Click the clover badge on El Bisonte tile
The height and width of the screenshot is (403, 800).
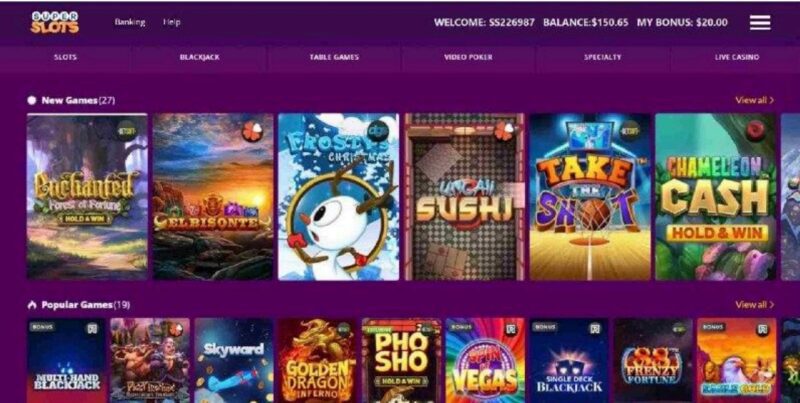tap(252, 131)
